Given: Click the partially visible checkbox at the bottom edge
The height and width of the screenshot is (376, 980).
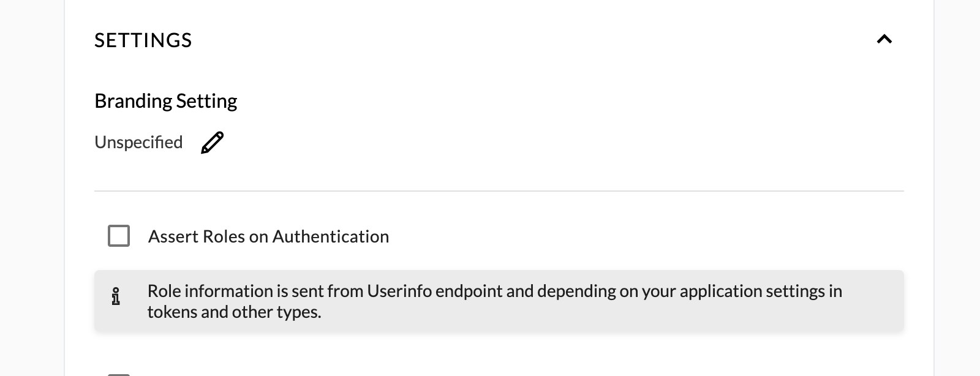Looking at the screenshot, I should [119, 373].
